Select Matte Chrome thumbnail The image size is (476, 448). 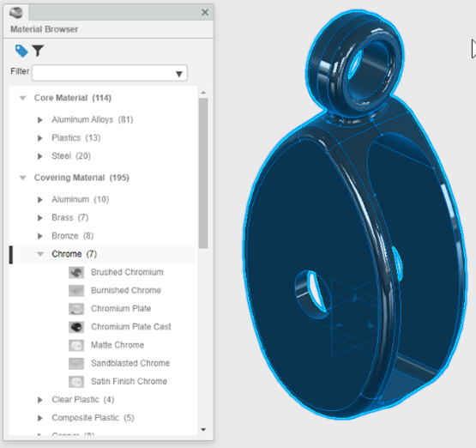pos(76,345)
